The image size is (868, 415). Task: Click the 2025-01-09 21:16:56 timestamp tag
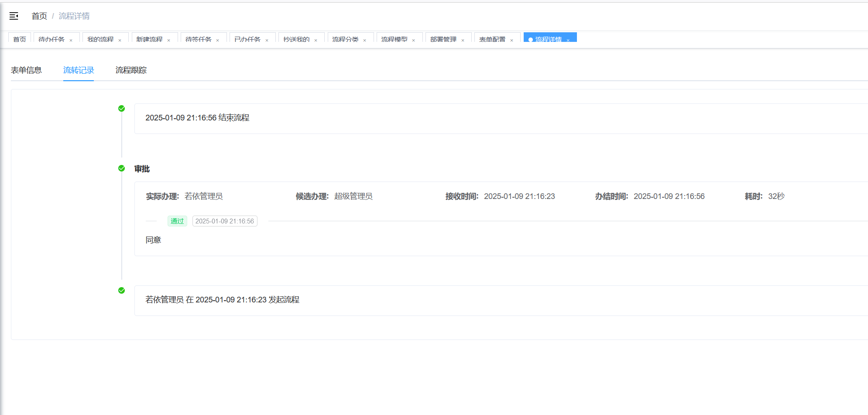point(225,221)
